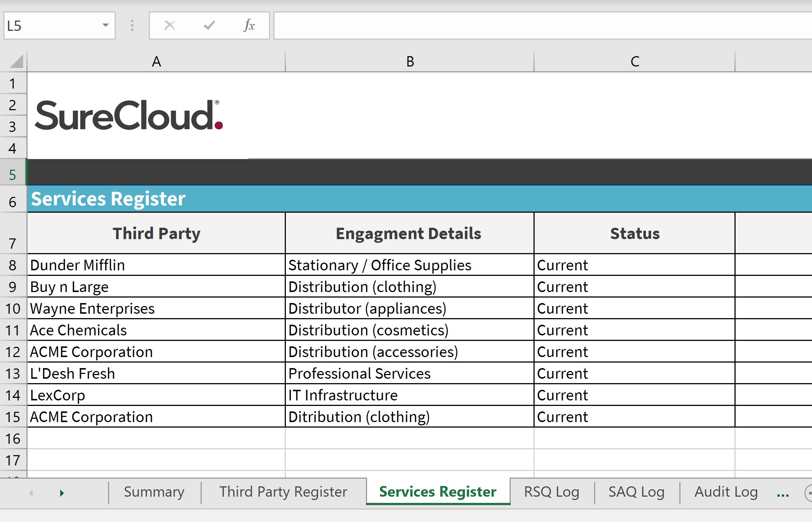Click Current status in row 15

tap(635, 417)
